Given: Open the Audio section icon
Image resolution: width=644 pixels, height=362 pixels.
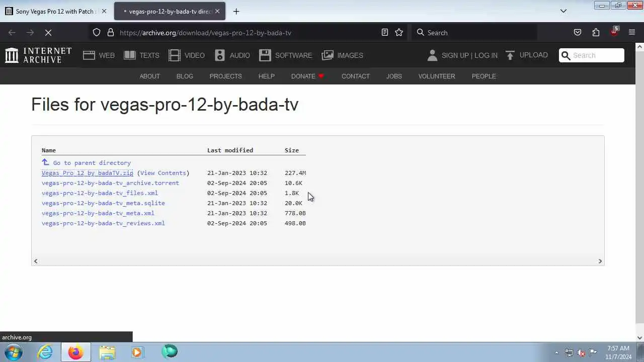Looking at the screenshot, I should tap(220, 55).
